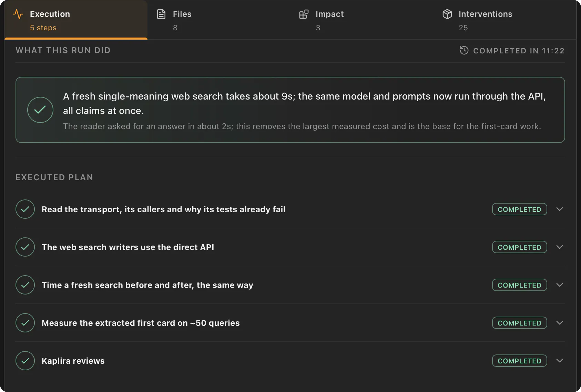Click the '8' count under Files
The image size is (581, 392).
click(175, 28)
